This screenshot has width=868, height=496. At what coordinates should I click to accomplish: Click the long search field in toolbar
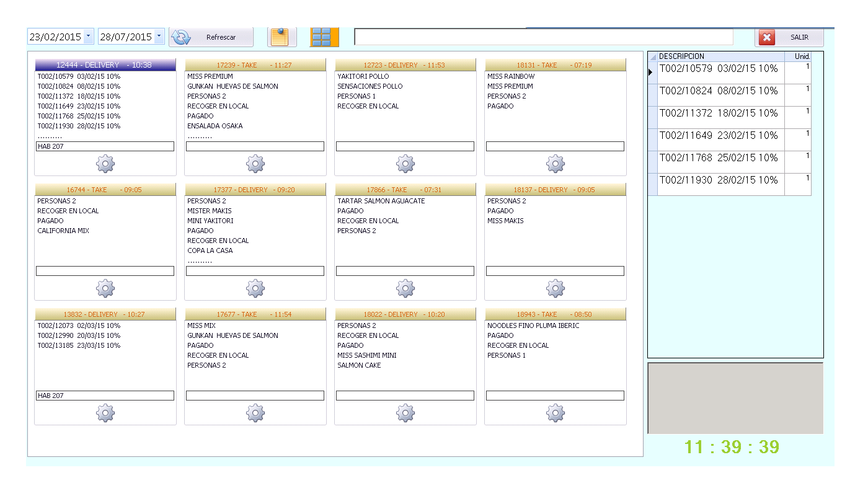click(543, 37)
